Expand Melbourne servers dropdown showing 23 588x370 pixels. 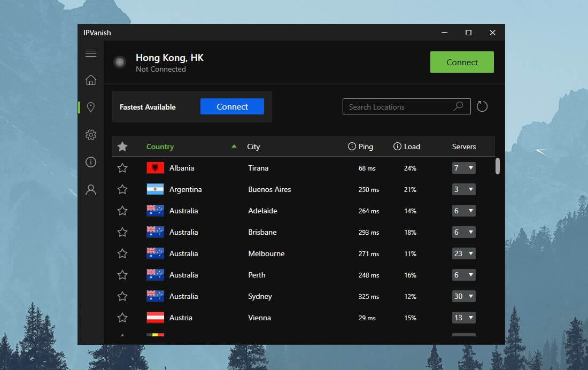tap(464, 253)
